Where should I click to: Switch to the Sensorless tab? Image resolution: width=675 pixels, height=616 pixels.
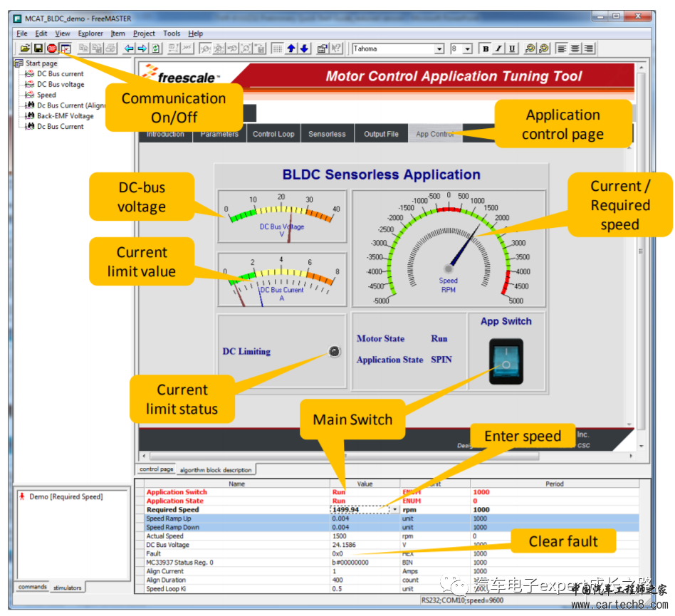tap(327, 134)
